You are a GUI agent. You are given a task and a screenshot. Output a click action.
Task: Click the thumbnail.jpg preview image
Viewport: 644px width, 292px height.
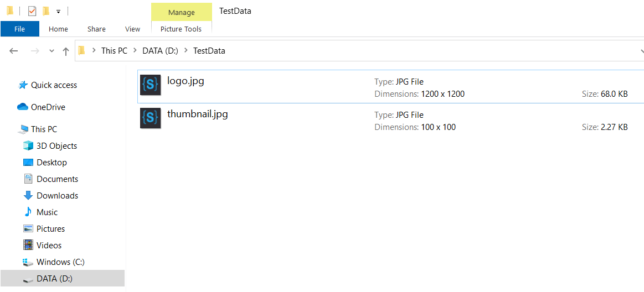[150, 118]
